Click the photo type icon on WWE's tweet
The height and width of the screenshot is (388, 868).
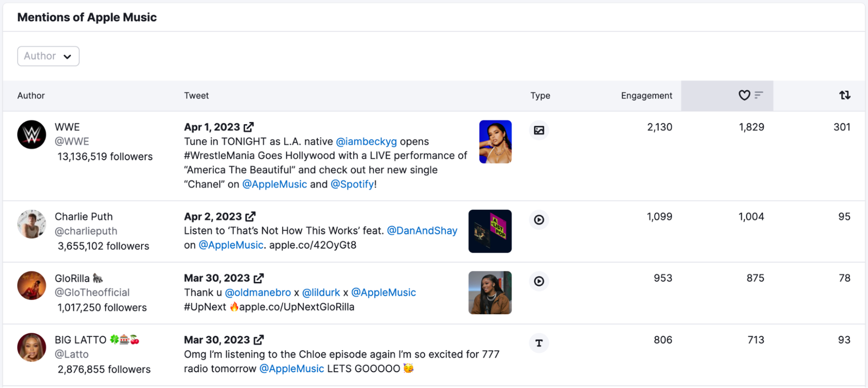pos(539,130)
